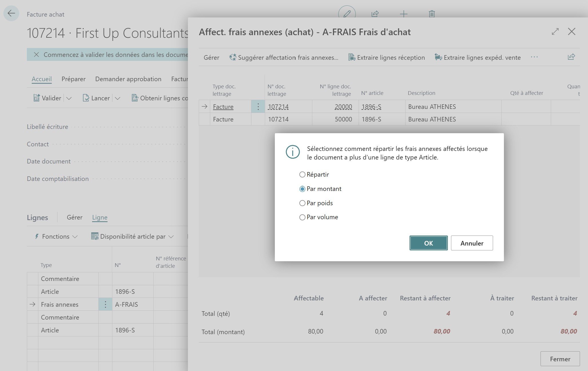Click share icon in dialog toolbar
The height and width of the screenshot is (371, 588).
click(x=571, y=57)
